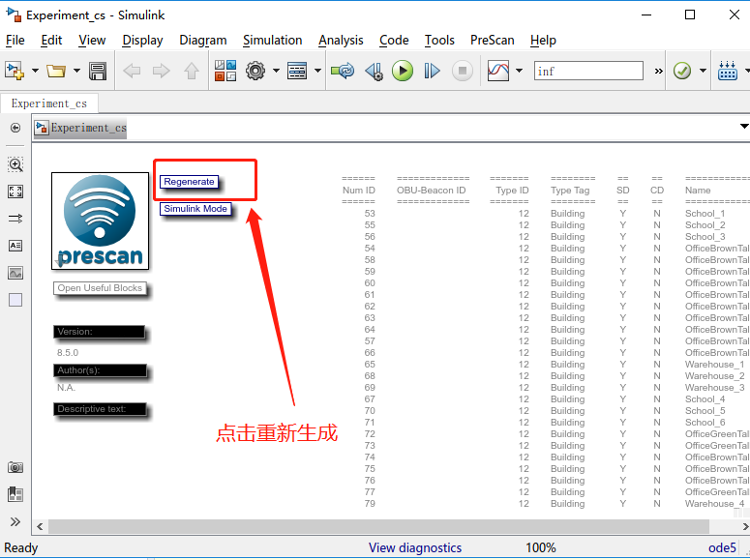Click the Step Back button
The height and width of the screenshot is (560, 750).
[x=374, y=71]
